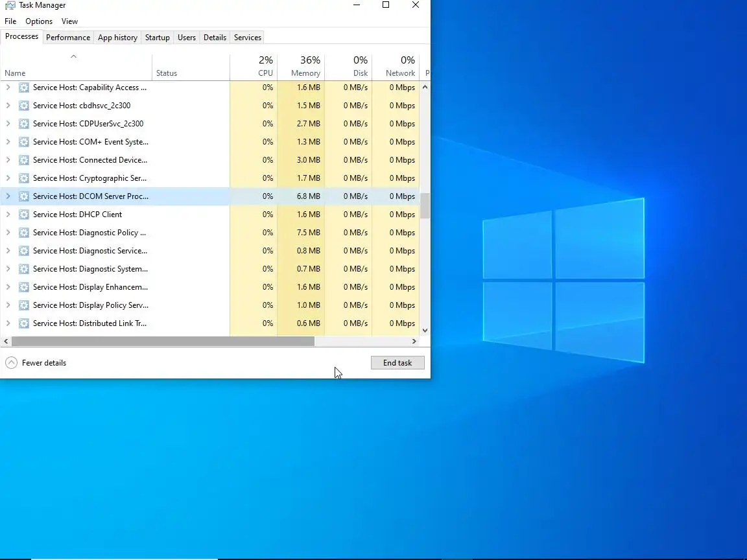This screenshot has width=747, height=560.
Task: Click gear icon for Service Host: cbdhsvc_2c300
Action: click(x=24, y=106)
